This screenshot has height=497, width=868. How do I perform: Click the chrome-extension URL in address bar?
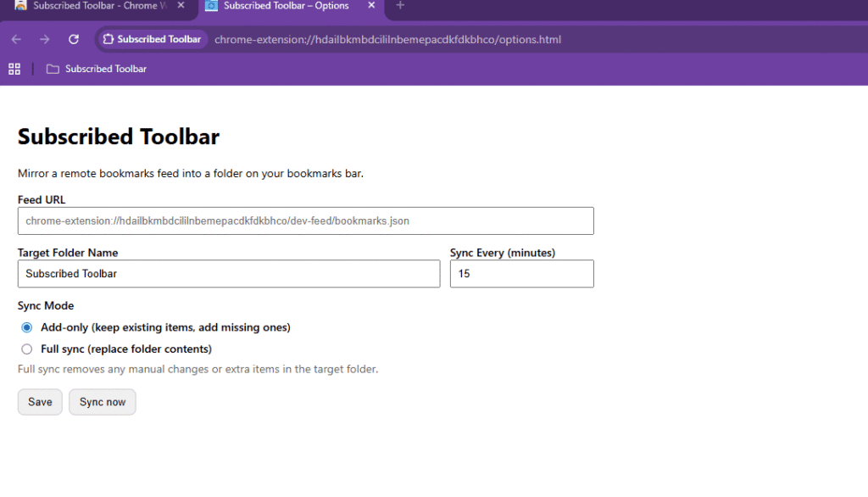click(387, 40)
